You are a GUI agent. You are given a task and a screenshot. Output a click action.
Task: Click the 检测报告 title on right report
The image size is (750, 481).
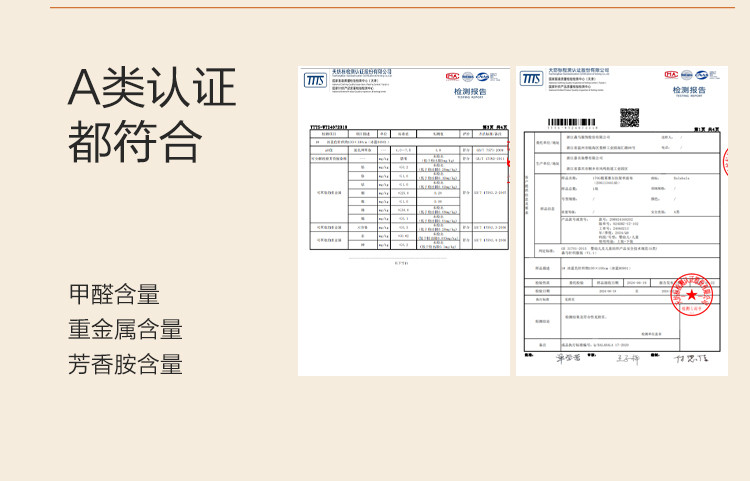point(688,91)
